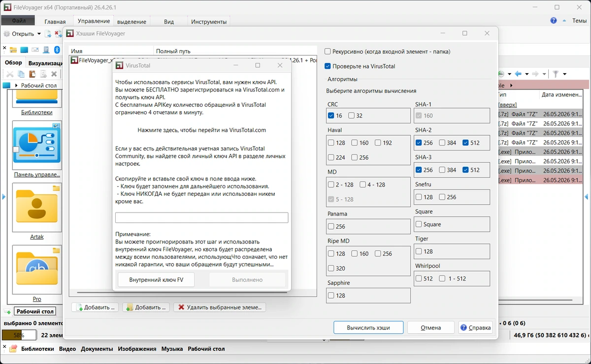Screen dimensions: 591x364
Task: Click the favorites heart-folder icon
Action: coord(13,349)
